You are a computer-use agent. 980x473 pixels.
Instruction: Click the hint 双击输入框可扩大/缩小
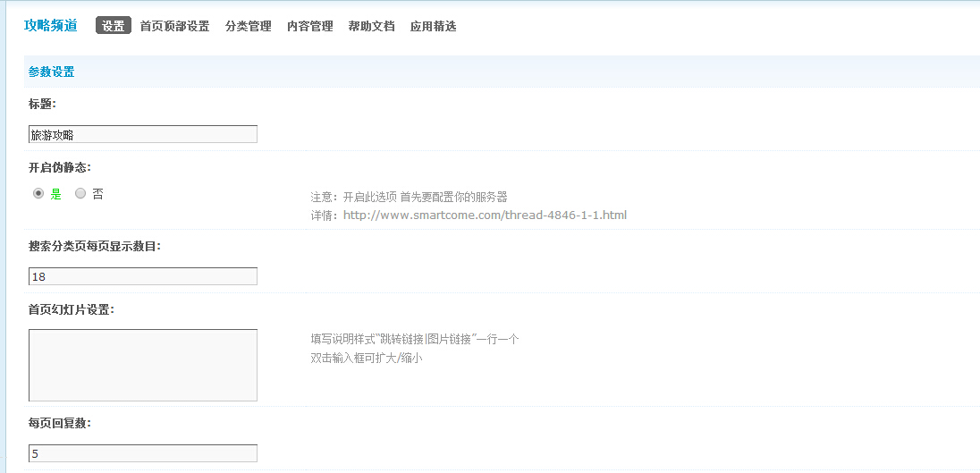[367, 359]
